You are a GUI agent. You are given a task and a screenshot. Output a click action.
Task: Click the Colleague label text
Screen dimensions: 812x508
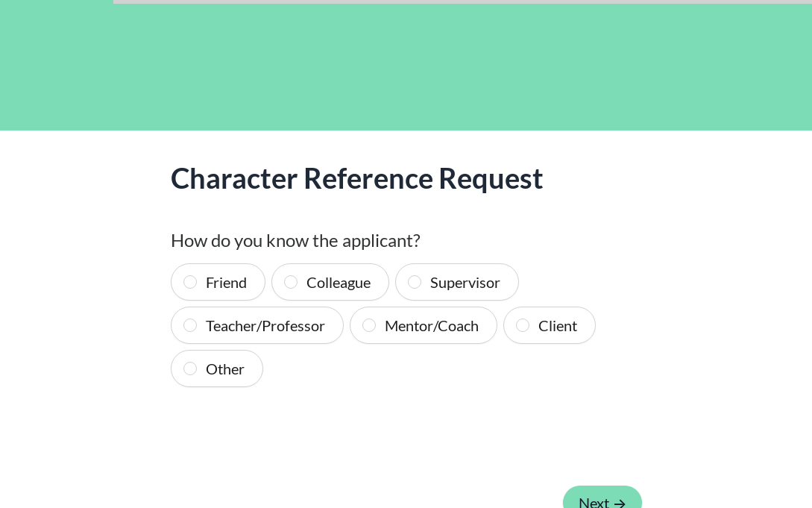338,283
